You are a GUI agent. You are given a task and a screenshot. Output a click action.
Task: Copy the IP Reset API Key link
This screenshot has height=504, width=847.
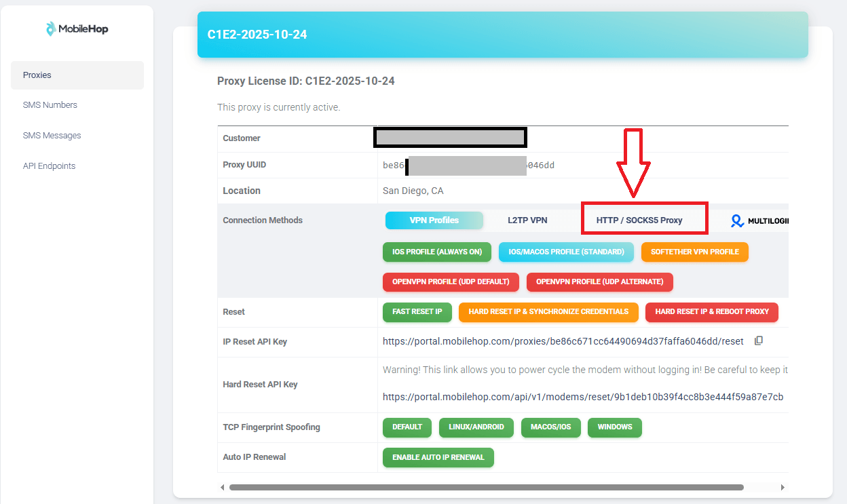click(759, 341)
